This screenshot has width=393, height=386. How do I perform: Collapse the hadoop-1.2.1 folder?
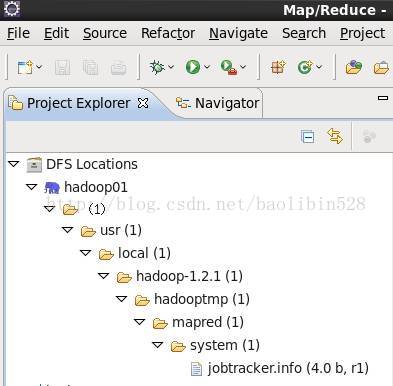tap(104, 276)
